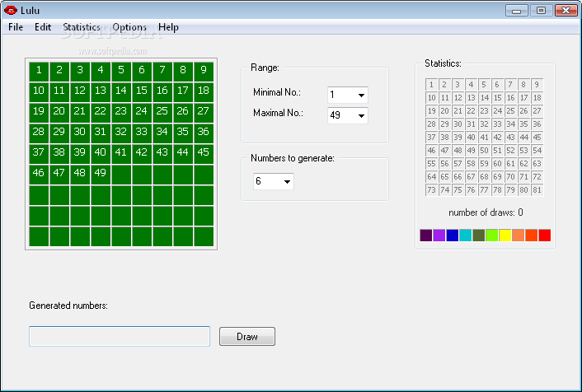Viewport: 582px width, 392px height.
Task: Select the blue color swatch
Action: (452, 236)
